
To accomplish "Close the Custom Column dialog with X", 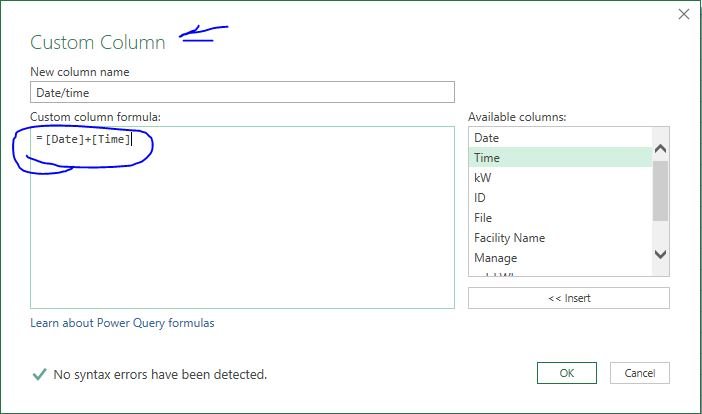I will click(x=684, y=14).
